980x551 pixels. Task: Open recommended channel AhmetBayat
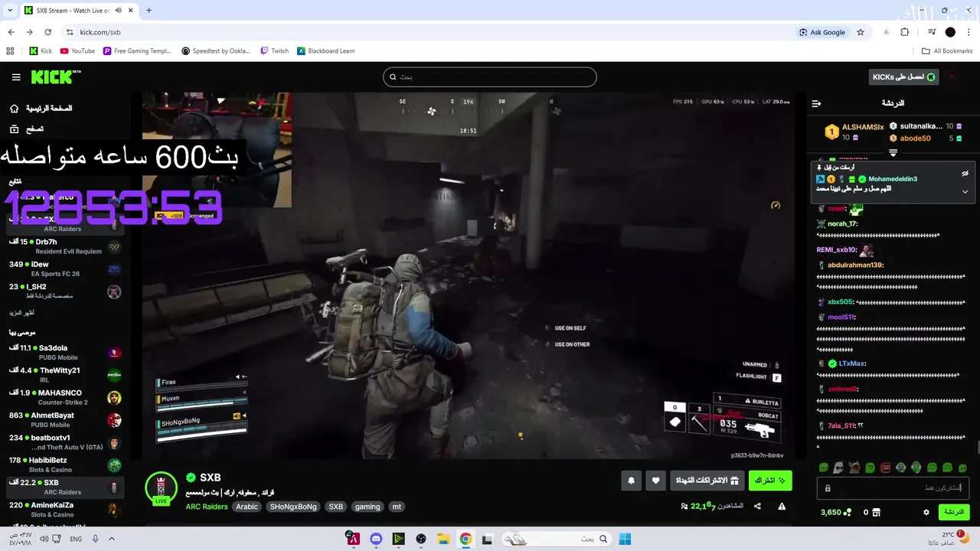(x=65, y=419)
